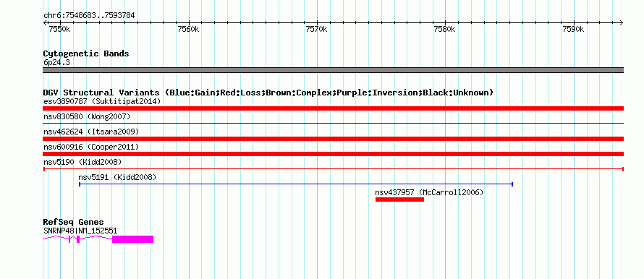Viewport: 644px width, 279px height.
Task: Click the DGV Structural Variants track heading
Action: [x=268, y=93]
